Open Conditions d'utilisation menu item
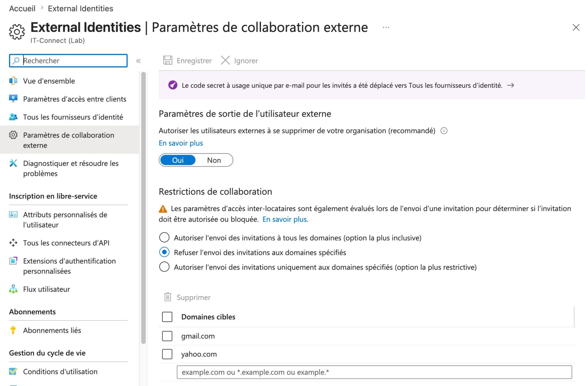Image resolution: width=588 pixels, height=386 pixels. coord(60,371)
